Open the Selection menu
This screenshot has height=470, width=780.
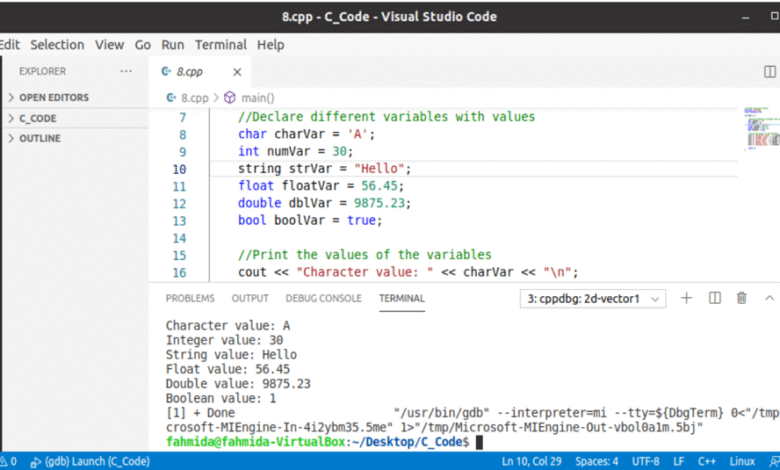[x=57, y=45]
